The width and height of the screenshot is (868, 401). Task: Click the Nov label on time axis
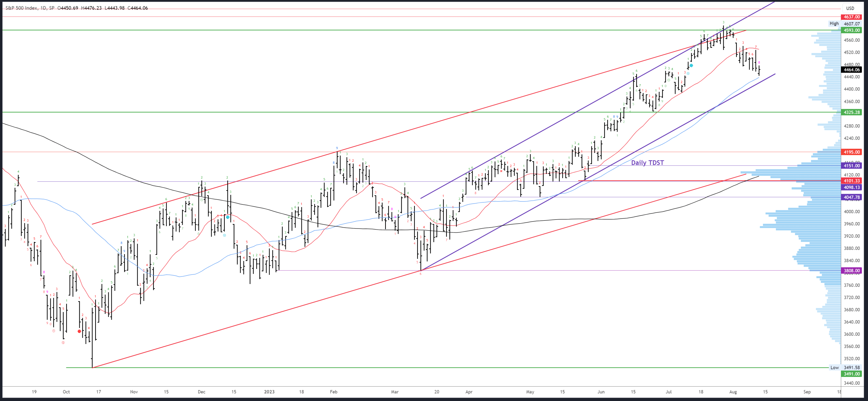(x=134, y=392)
